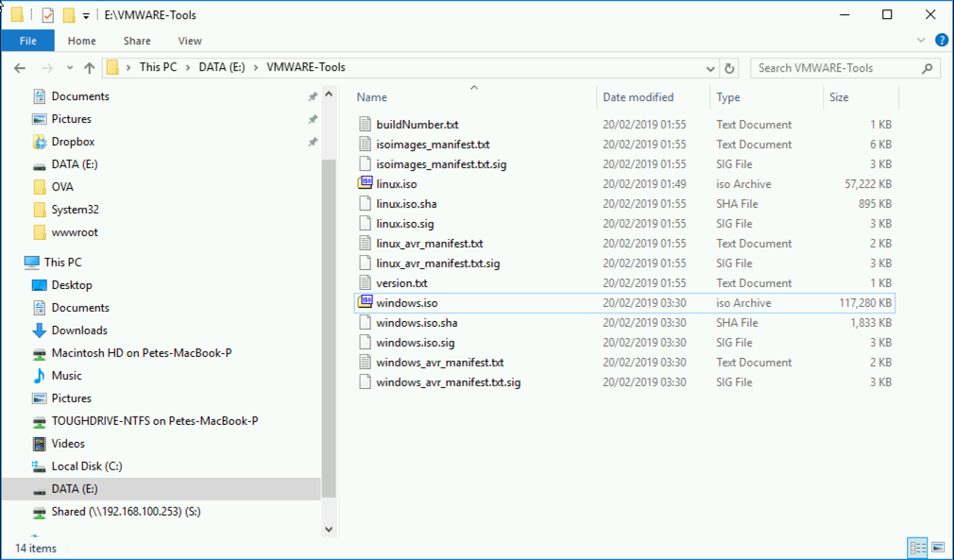Select windows.iso.sha file name
954x560 pixels.
417,323
